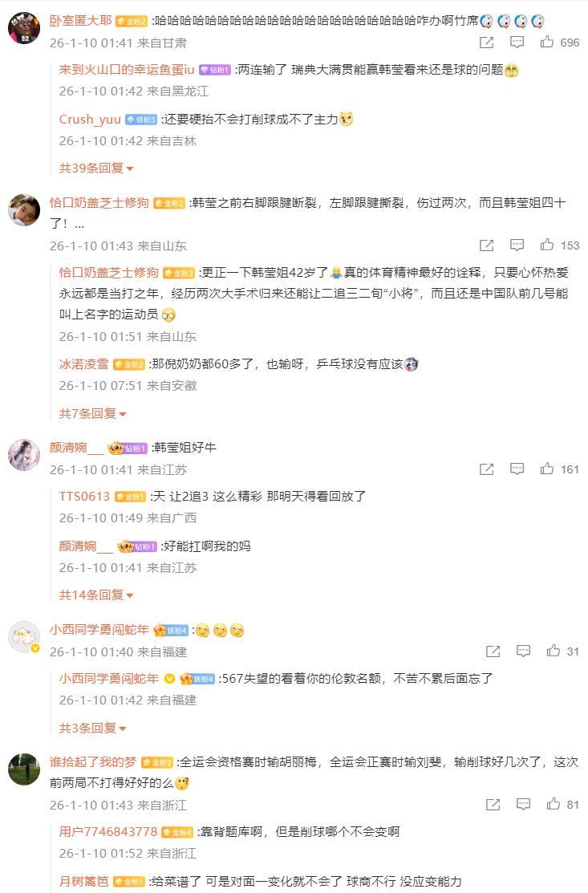
Task: Click comment icon on 谁拾起了我的梦's post
Action: pos(523,804)
